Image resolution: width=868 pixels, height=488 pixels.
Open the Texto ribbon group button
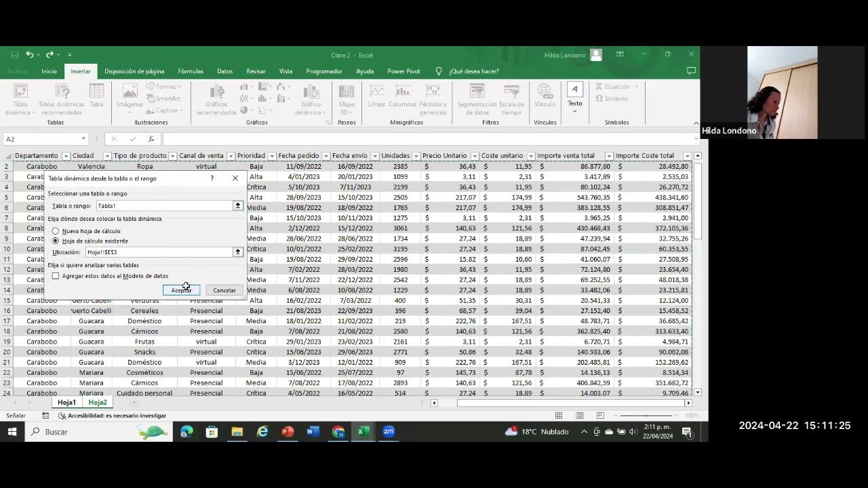574,98
